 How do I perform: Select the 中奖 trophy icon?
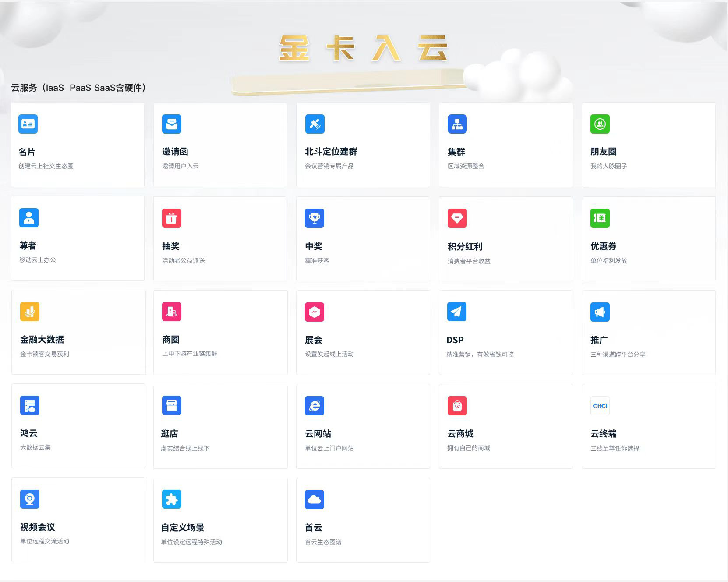click(x=315, y=218)
